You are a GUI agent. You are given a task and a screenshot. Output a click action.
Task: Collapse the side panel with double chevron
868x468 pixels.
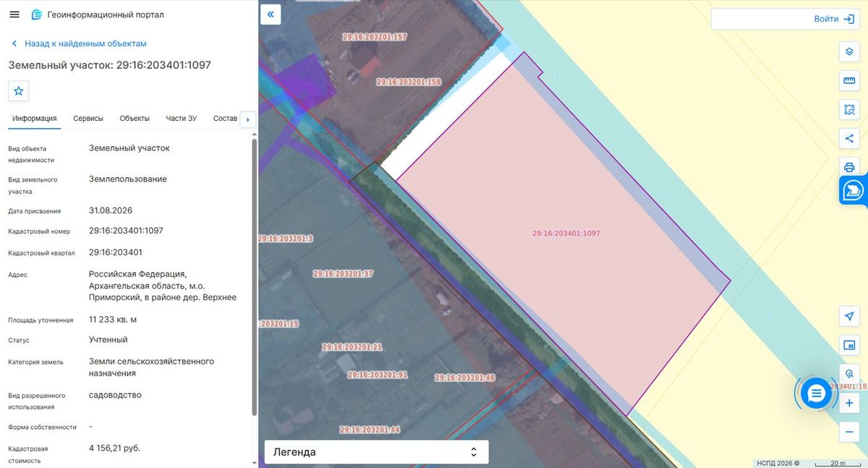click(271, 14)
